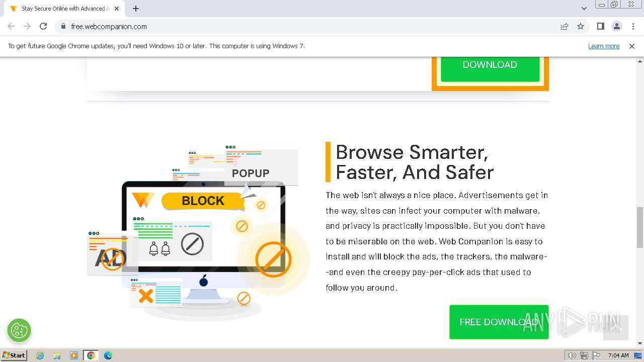This screenshot has width=644, height=362.
Task: Click the Browse Smarter heading
Action: tap(415, 162)
